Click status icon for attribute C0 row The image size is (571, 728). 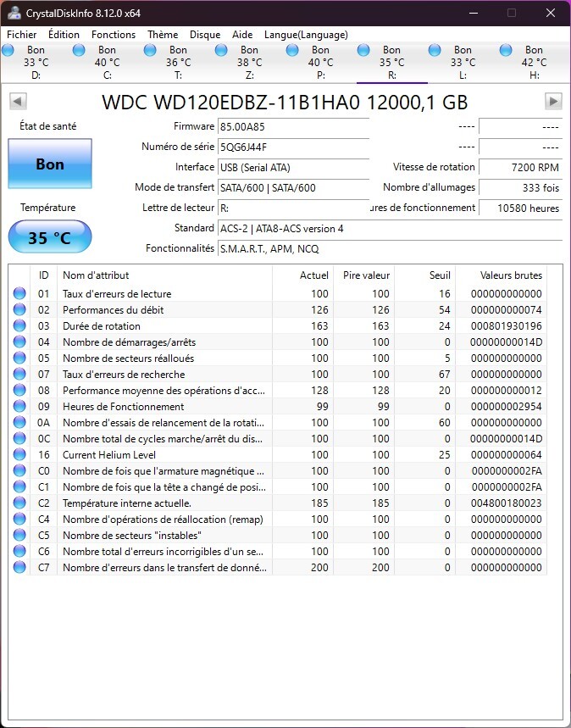[x=19, y=471]
